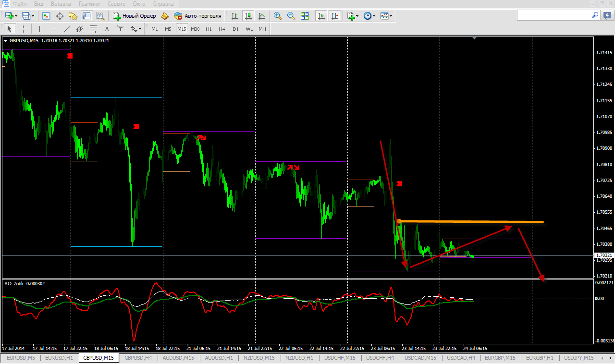Screen dimensions: 615x364
Task: Toggle the chart Auto Scroll button
Action: click(x=321, y=16)
